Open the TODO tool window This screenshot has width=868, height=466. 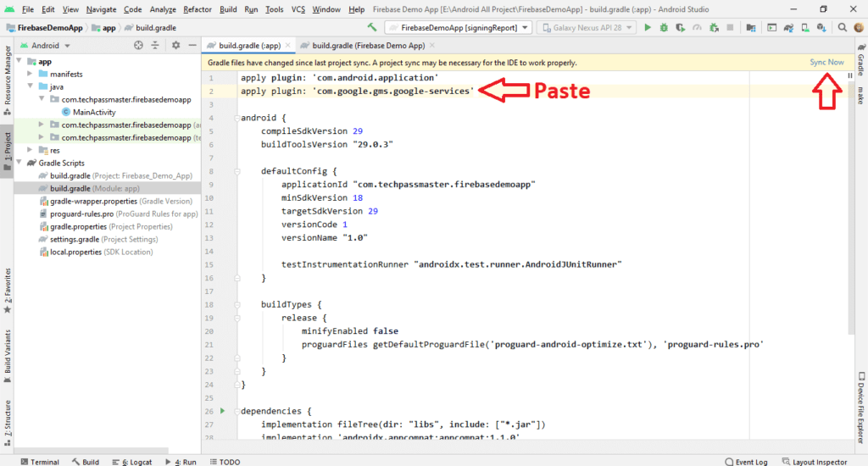225,462
